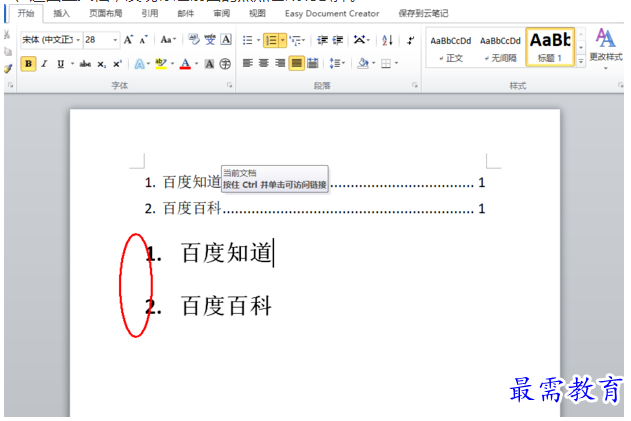Open font color dropdown arrow

pyautogui.click(x=197, y=64)
